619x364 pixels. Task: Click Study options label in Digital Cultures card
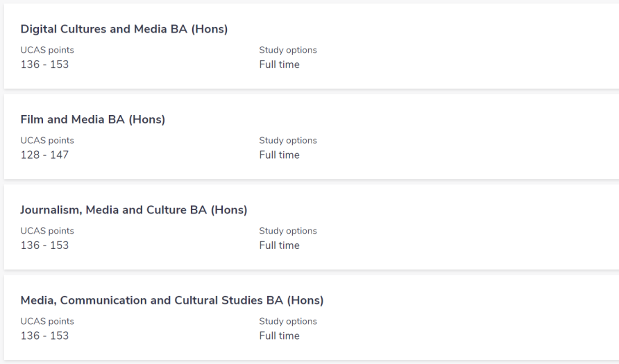click(x=288, y=50)
